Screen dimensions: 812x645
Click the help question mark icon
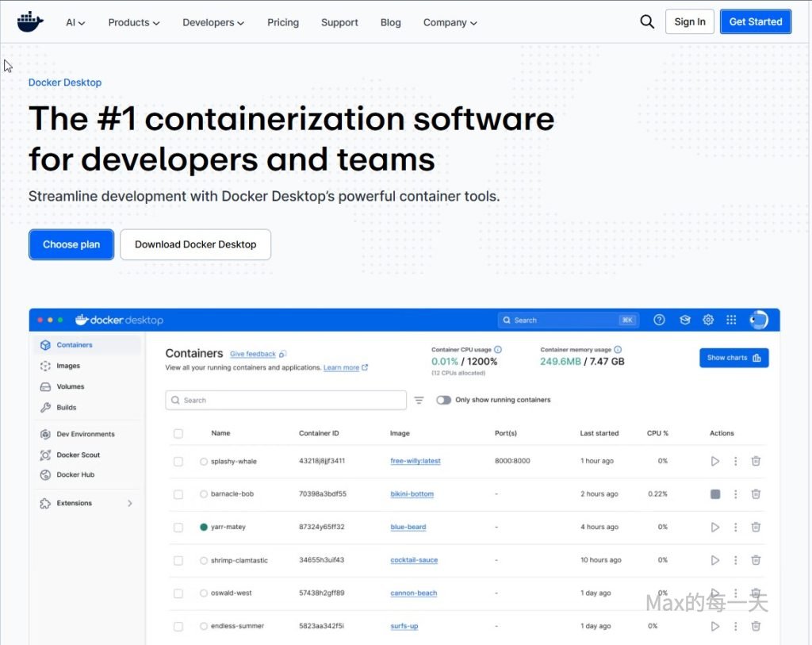pyautogui.click(x=659, y=320)
